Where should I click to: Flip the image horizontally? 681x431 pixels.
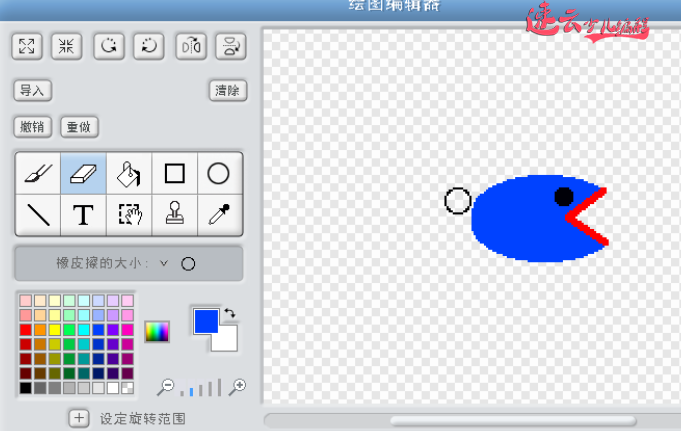coord(190,46)
